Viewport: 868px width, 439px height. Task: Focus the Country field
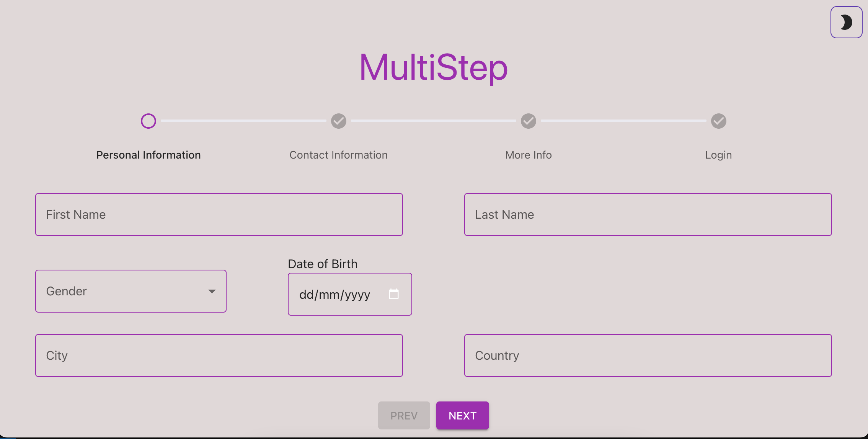click(x=648, y=355)
